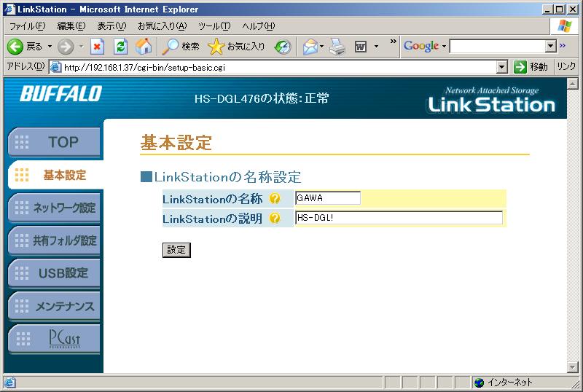Screen dimensions: 583x392
Task: Open メンテナンス in the sidebar
Action: pyautogui.click(x=54, y=306)
